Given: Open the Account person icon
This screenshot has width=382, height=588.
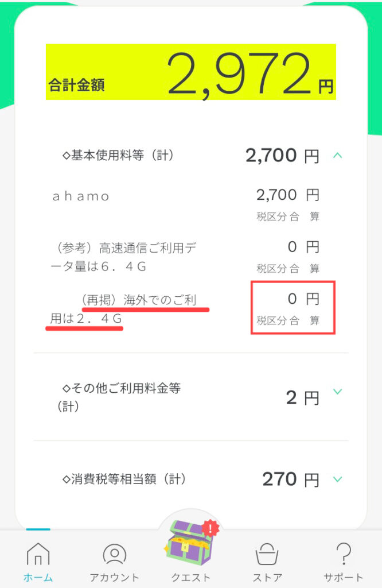Looking at the screenshot, I should pyautogui.click(x=114, y=554).
